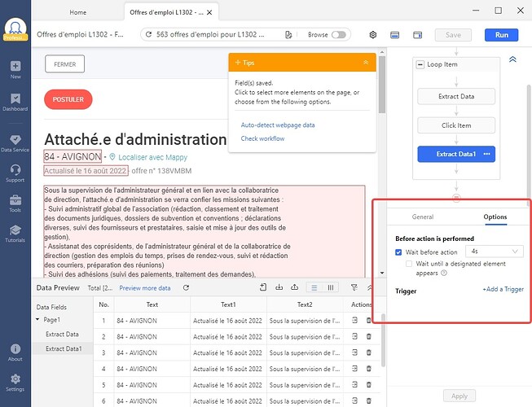Click Actualisé le 16 août 2022 on page
This screenshot has width=532, height=407.
tap(86, 171)
